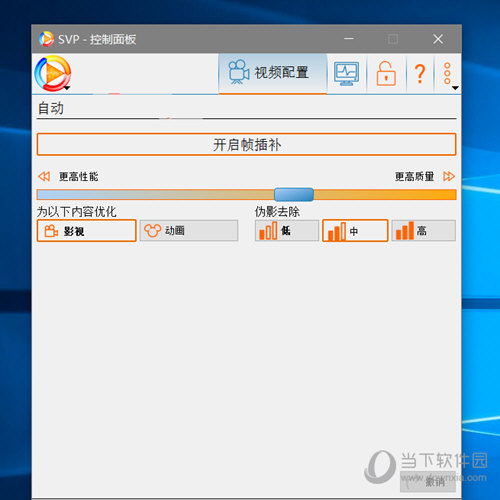Switch to the 视频配置 tab
Viewport: 500px width, 500px height.
tap(273, 73)
